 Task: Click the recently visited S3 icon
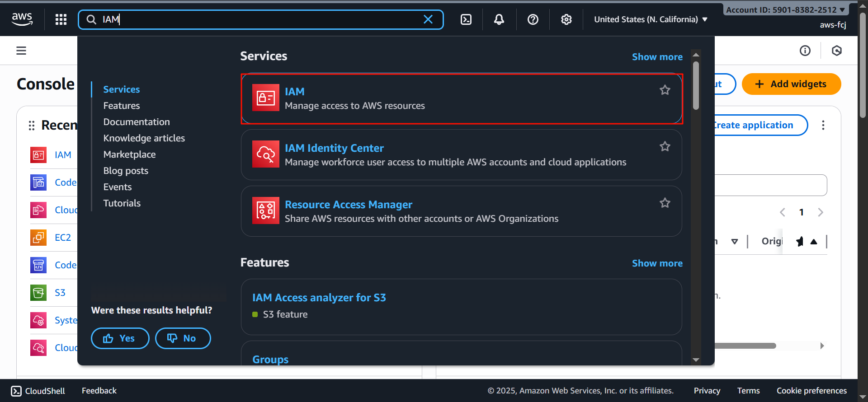[x=38, y=293]
